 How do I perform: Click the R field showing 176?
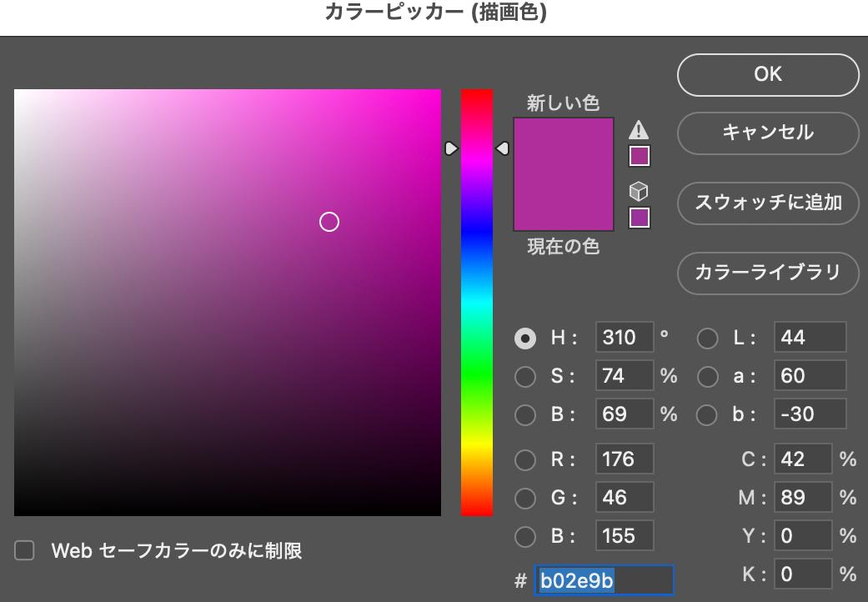tap(625, 459)
